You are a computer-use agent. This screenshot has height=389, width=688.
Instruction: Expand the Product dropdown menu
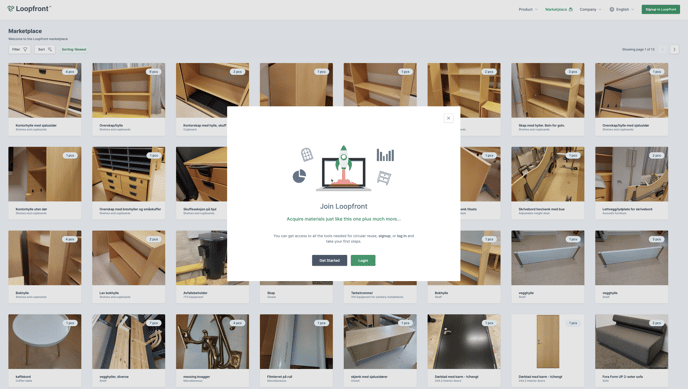coord(528,9)
